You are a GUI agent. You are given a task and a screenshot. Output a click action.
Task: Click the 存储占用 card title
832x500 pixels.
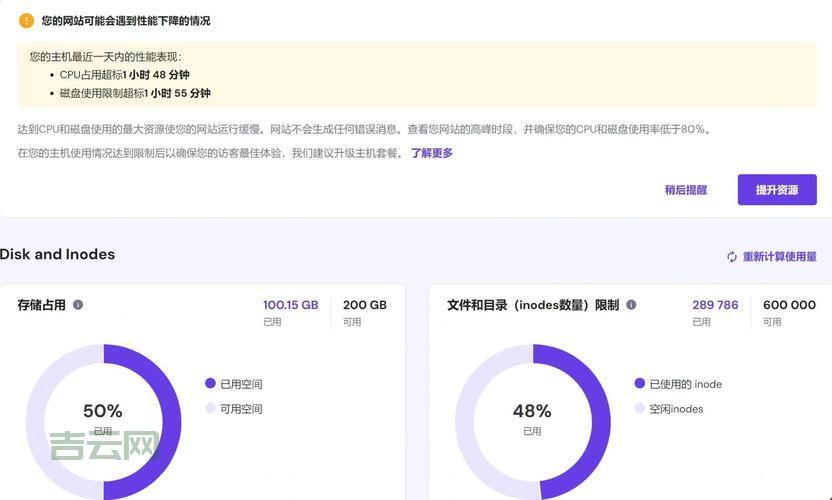pos(41,305)
